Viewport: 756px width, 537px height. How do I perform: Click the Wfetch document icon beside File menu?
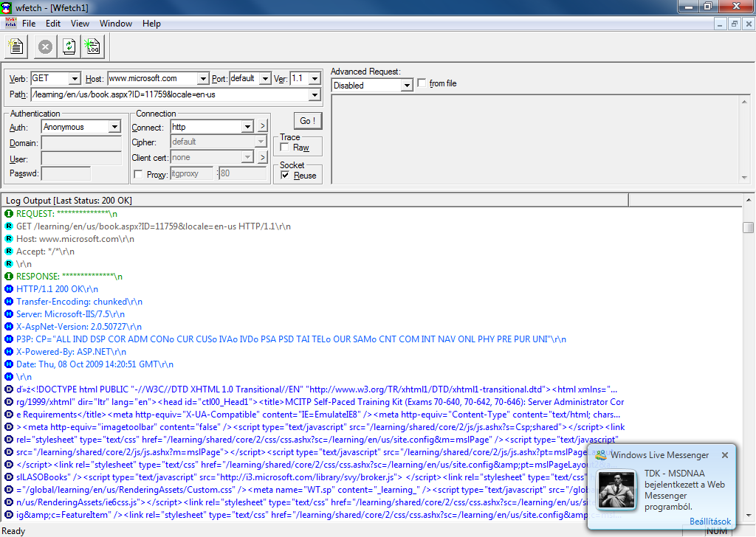[10, 23]
